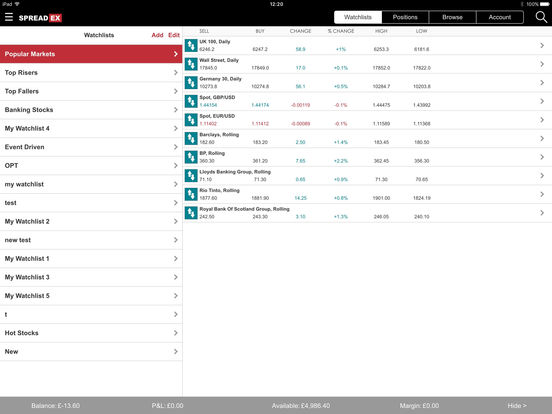Screen dimensions: 552x414
Task: Expand Wall Street row chevron
Action: tap(542, 64)
